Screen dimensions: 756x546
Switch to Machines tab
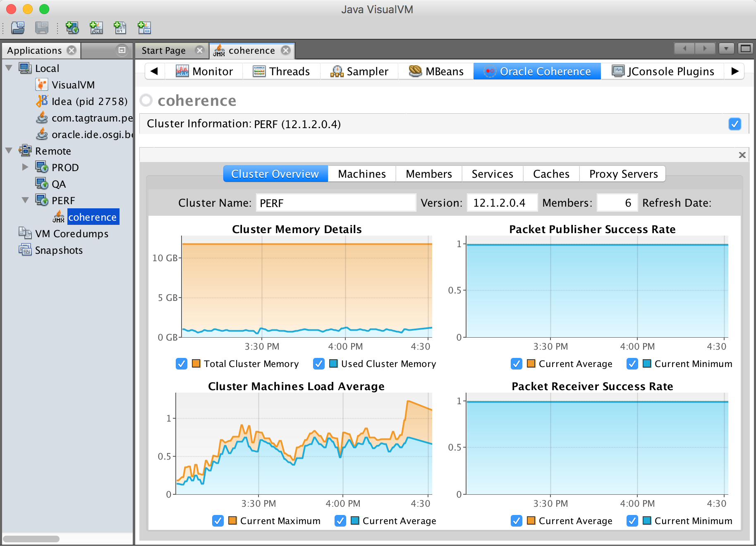362,174
